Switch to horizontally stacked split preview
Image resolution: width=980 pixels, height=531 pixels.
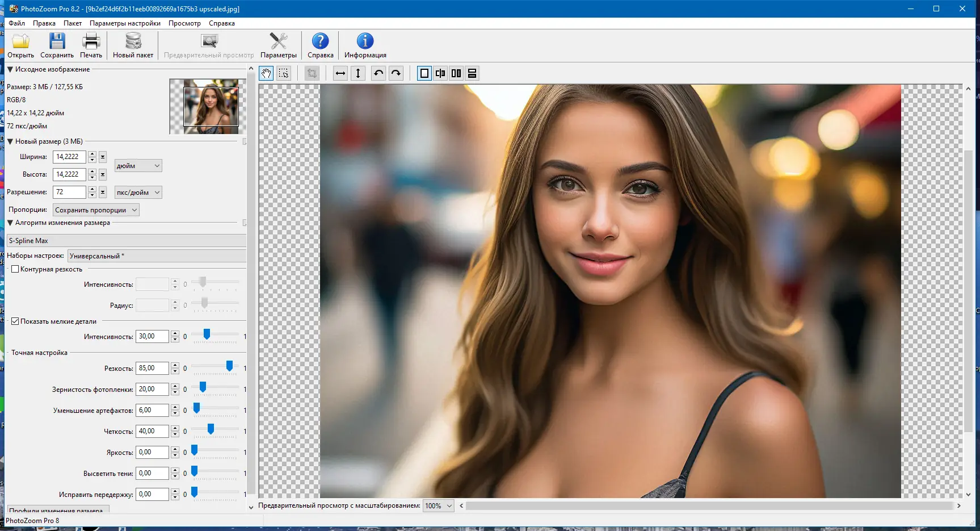472,73
